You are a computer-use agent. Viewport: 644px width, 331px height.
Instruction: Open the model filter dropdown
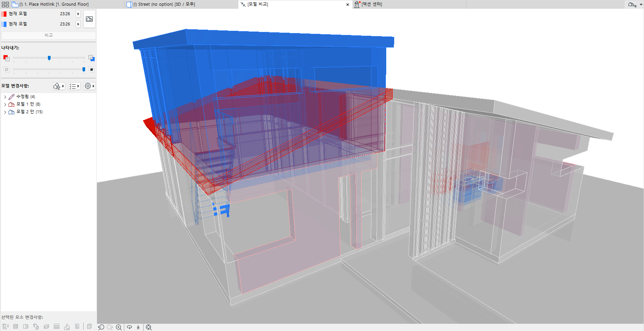59,86
